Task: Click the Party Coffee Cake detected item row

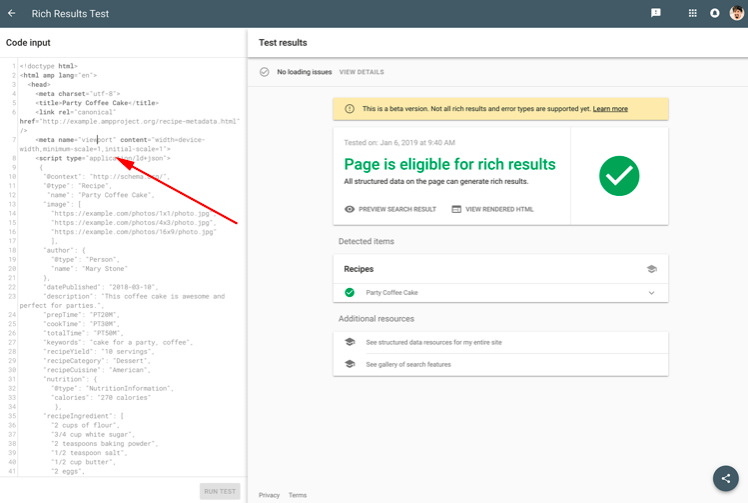Action: coord(500,293)
